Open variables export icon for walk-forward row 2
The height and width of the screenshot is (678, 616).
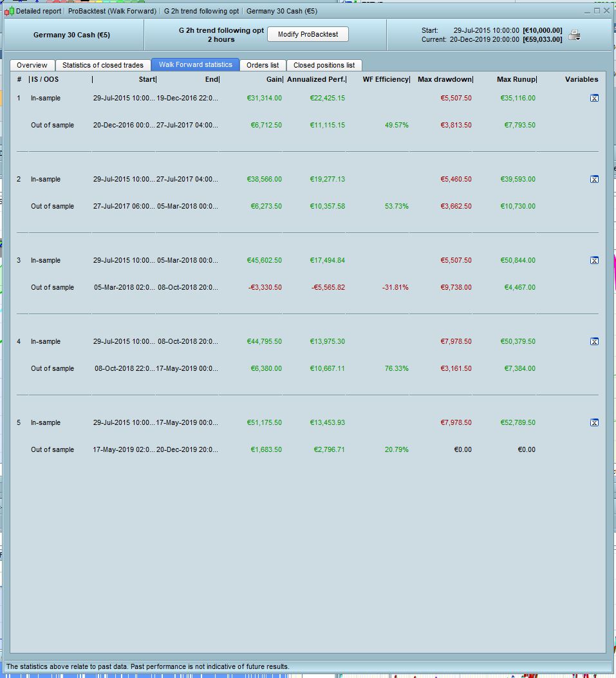[594, 179]
